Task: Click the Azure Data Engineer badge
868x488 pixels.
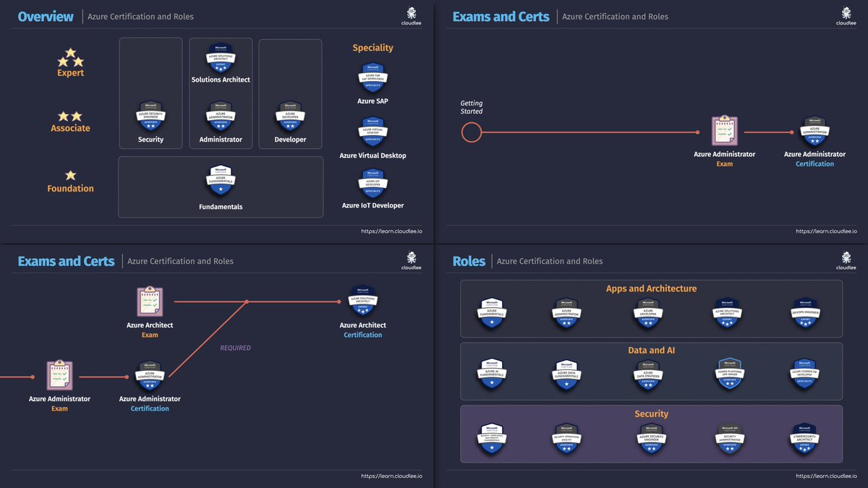Action: pyautogui.click(x=647, y=374)
